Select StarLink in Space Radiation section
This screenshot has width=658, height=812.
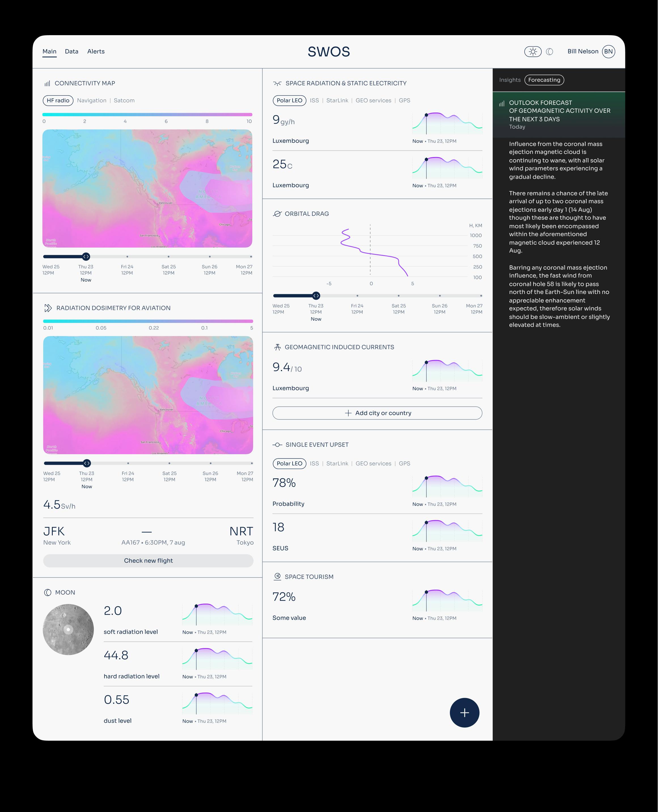click(x=337, y=100)
